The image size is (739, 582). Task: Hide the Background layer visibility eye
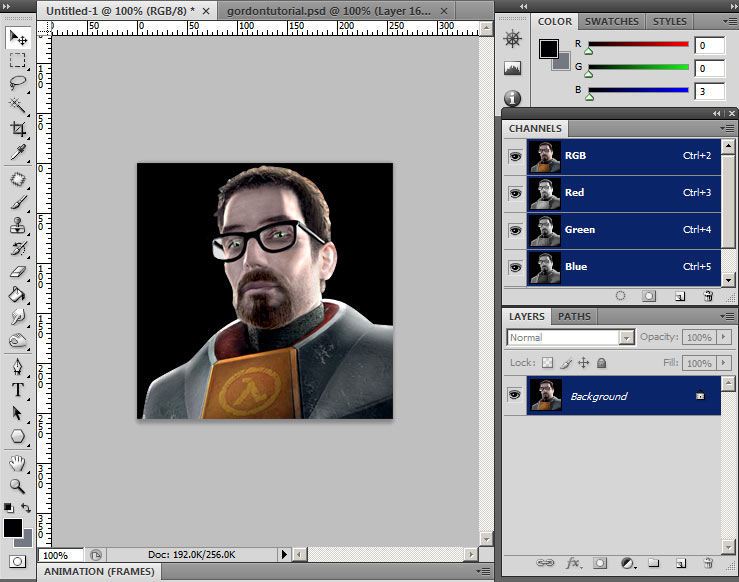[515, 396]
